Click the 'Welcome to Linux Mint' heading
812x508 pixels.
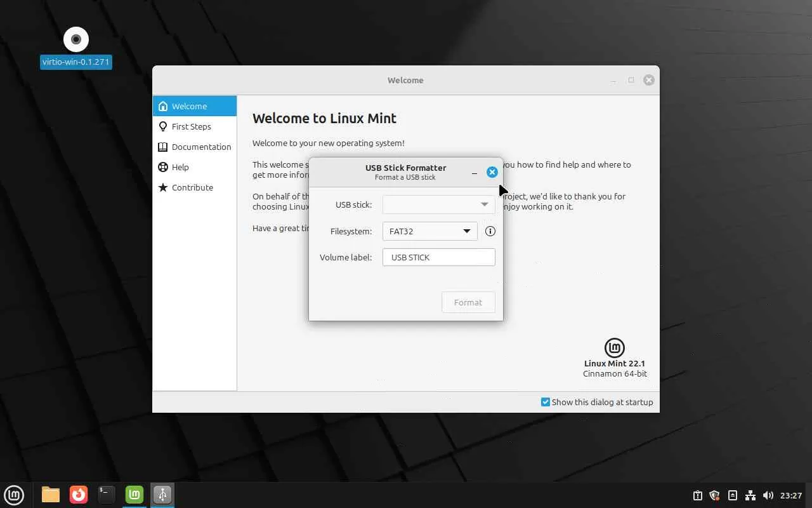tap(324, 118)
